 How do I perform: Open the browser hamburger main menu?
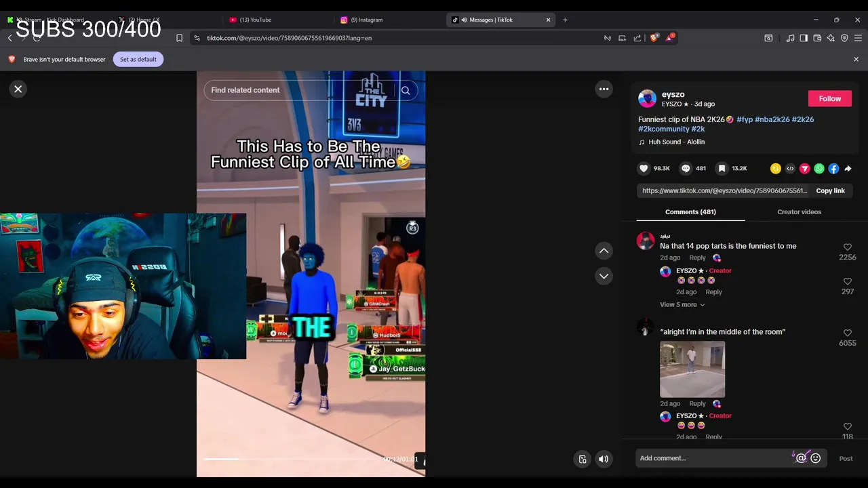point(858,38)
